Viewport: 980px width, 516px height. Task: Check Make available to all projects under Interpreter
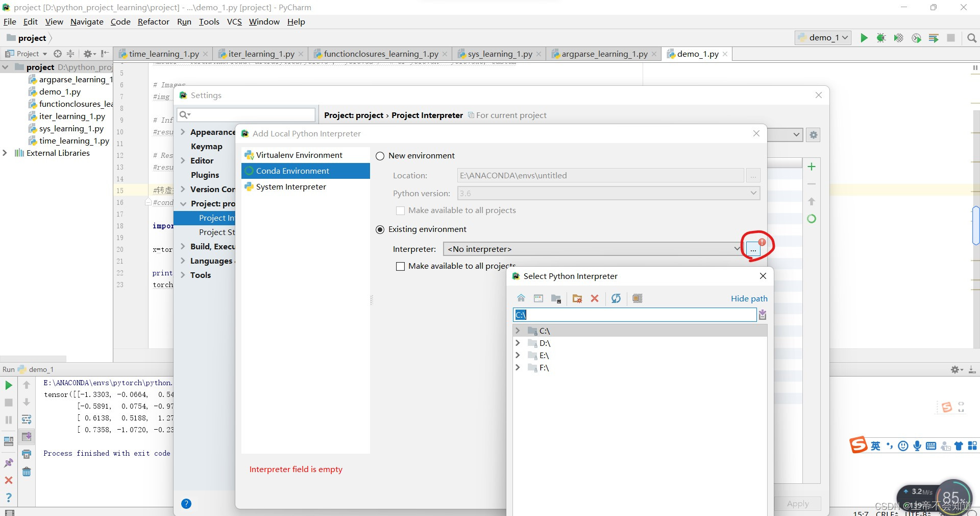point(401,266)
